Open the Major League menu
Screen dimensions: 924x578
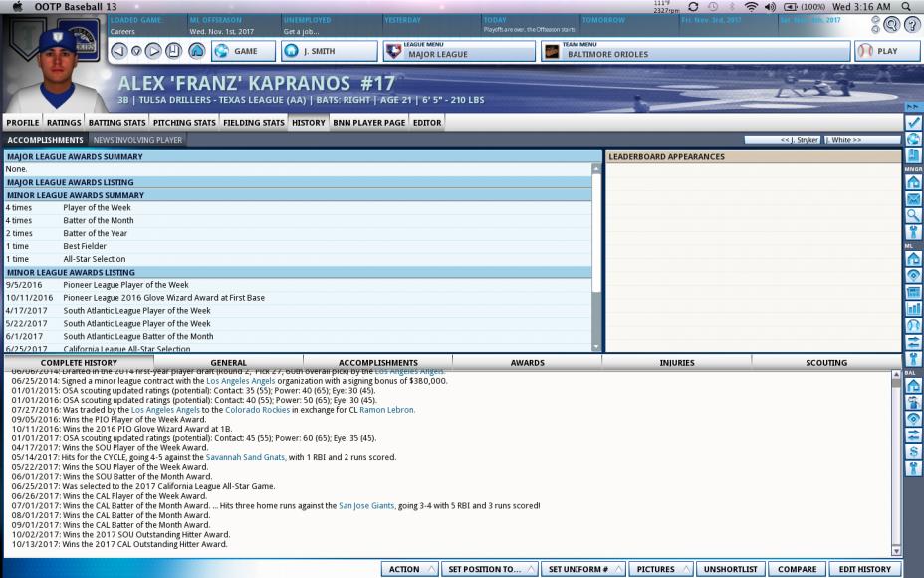pos(459,51)
